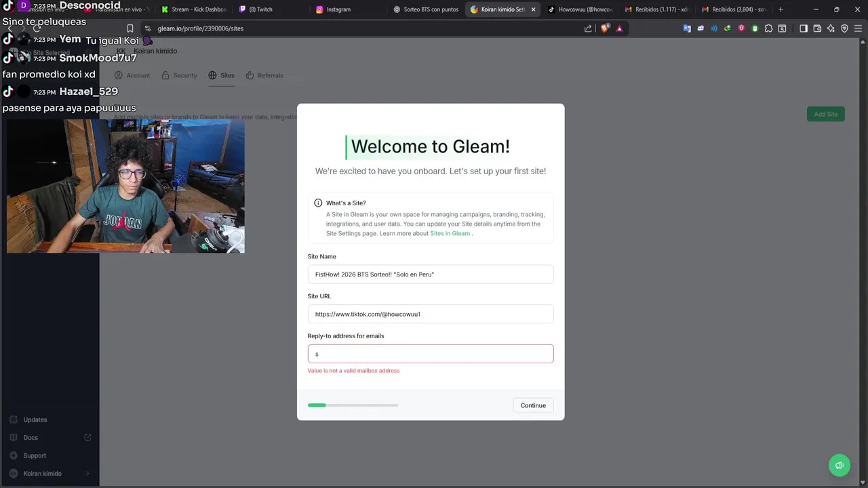Open the Brave Shields lion icon

tap(605, 28)
